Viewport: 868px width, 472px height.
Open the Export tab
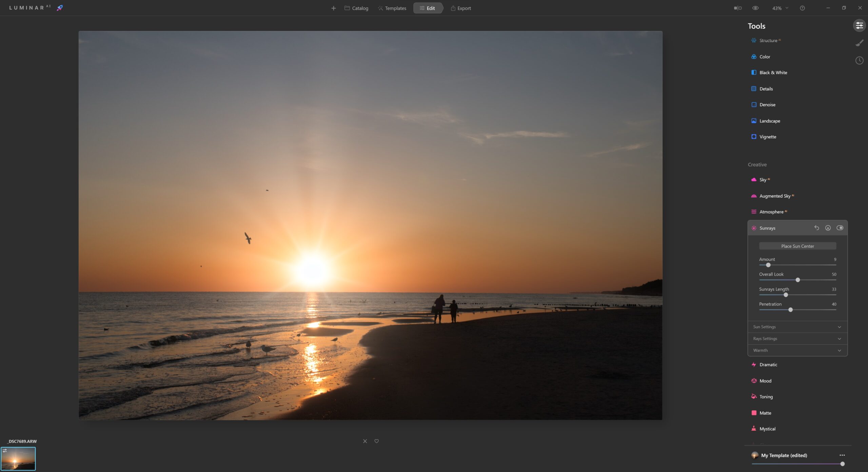(x=461, y=8)
